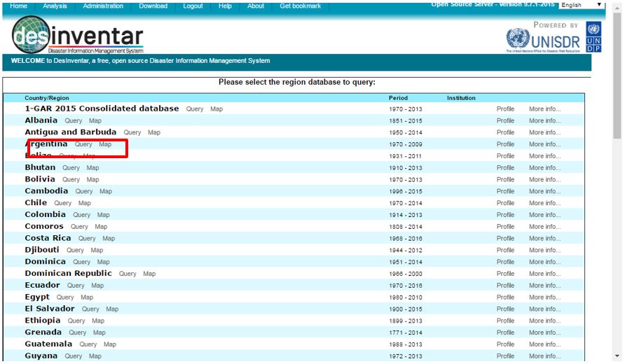Click Map next to Egypt
The height and width of the screenshot is (364, 625).
point(86,297)
